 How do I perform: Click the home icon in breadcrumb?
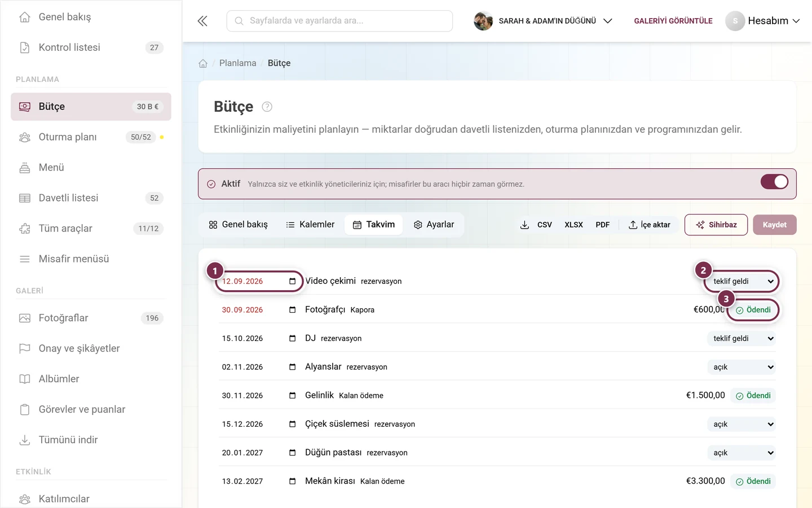(203, 63)
